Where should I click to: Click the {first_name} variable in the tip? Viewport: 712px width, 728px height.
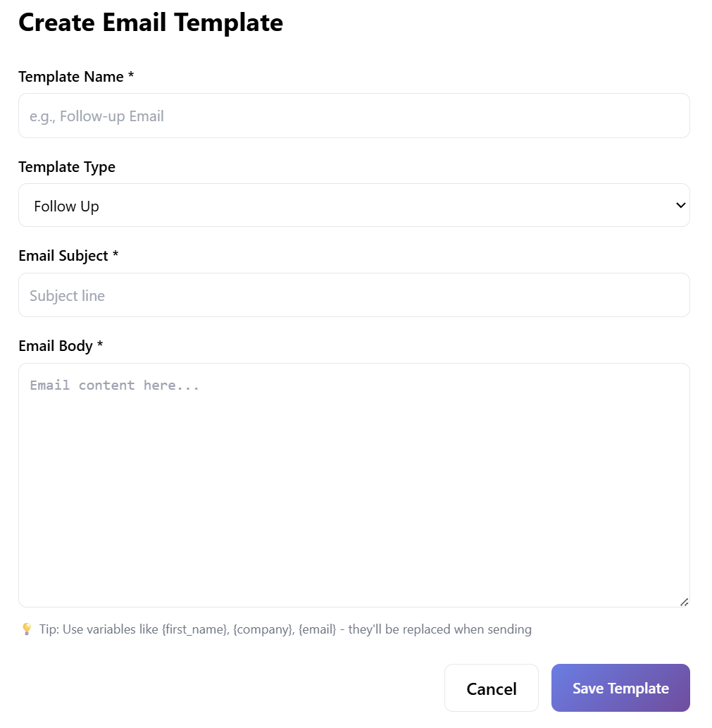click(195, 629)
